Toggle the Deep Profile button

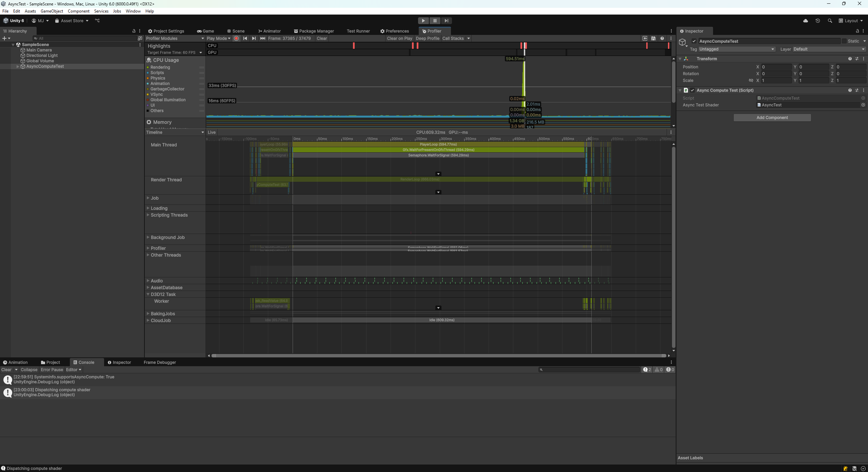[427, 38]
